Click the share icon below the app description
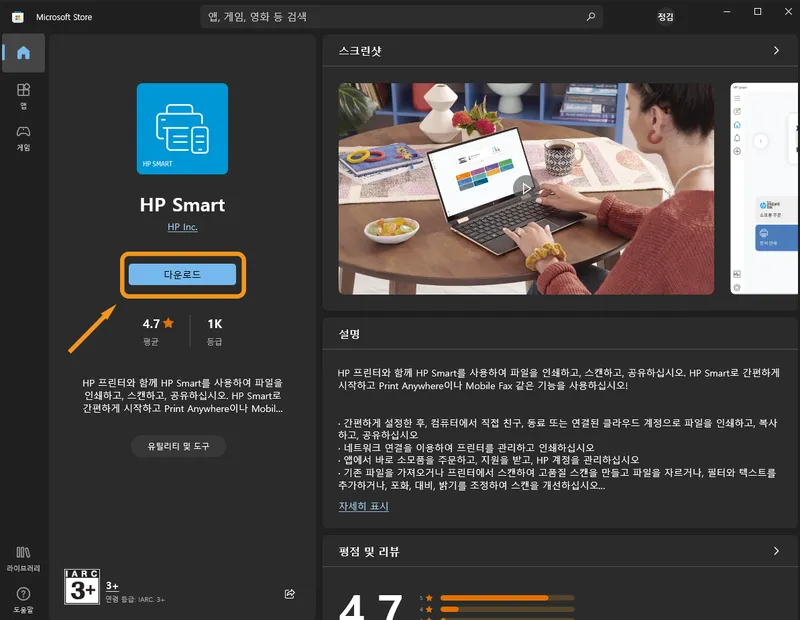This screenshot has height=620, width=800. (290, 593)
